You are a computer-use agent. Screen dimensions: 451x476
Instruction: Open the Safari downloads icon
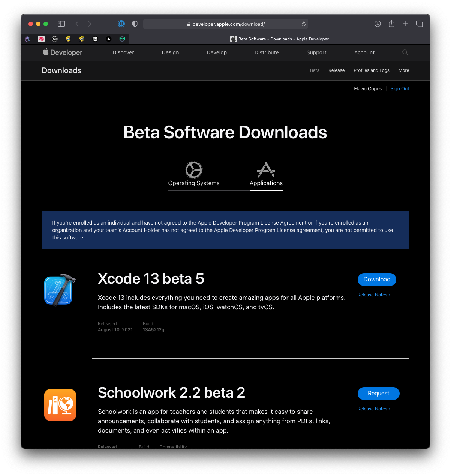(378, 24)
